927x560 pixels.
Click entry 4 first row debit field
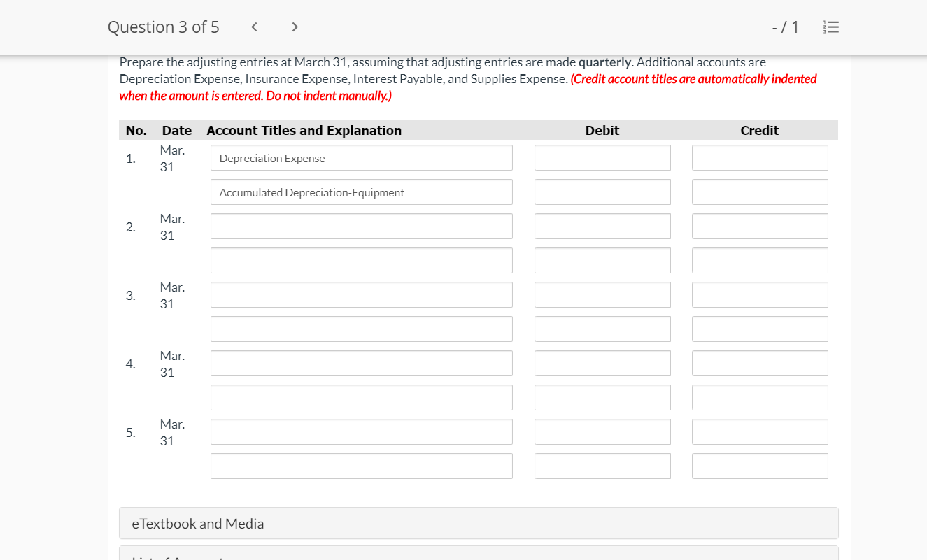[x=602, y=364]
